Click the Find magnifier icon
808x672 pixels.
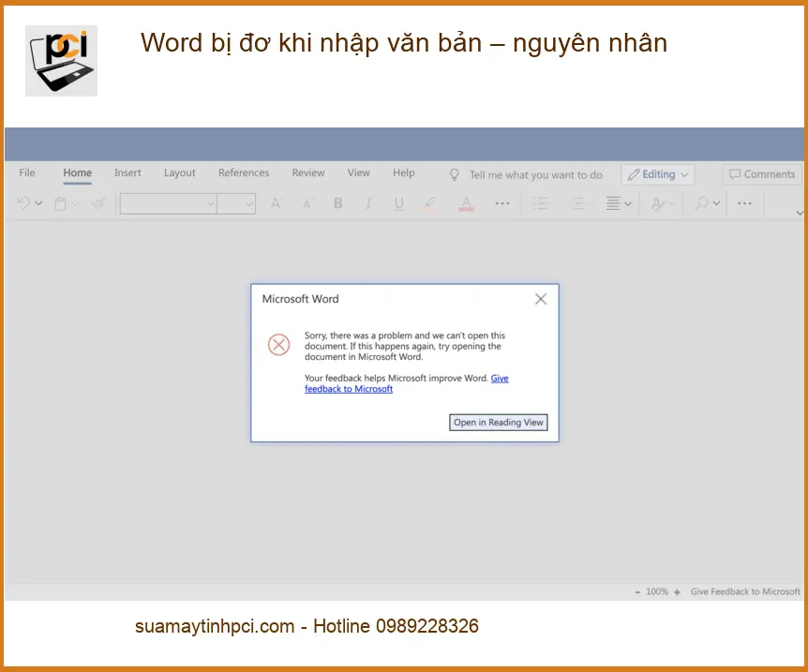coord(701,203)
